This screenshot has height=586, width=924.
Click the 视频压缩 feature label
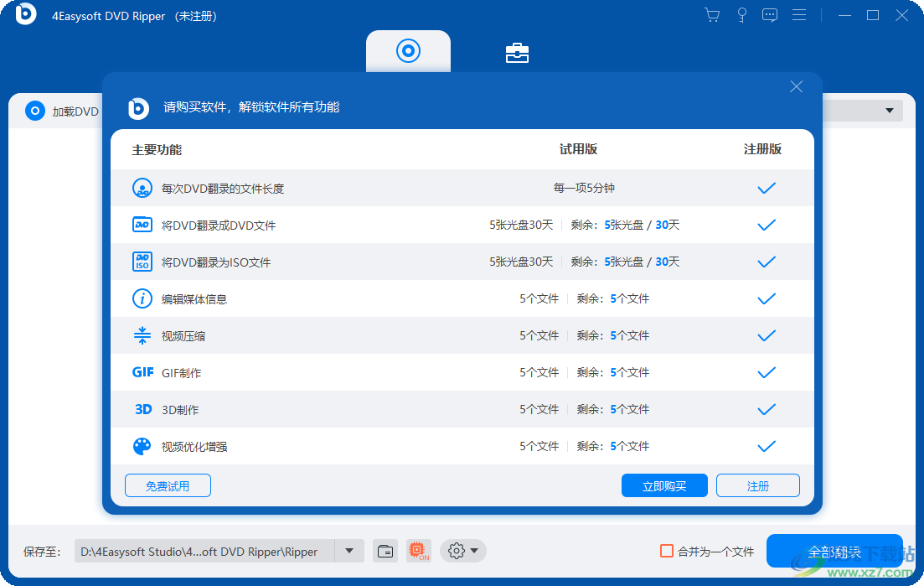(x=183, y=336)
